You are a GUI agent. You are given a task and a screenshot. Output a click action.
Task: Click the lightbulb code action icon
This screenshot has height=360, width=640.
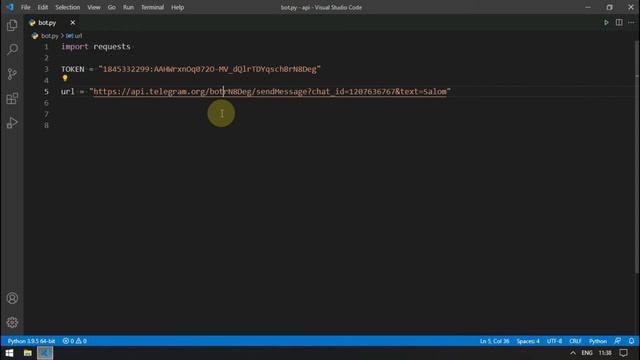(x=65, y=78)
